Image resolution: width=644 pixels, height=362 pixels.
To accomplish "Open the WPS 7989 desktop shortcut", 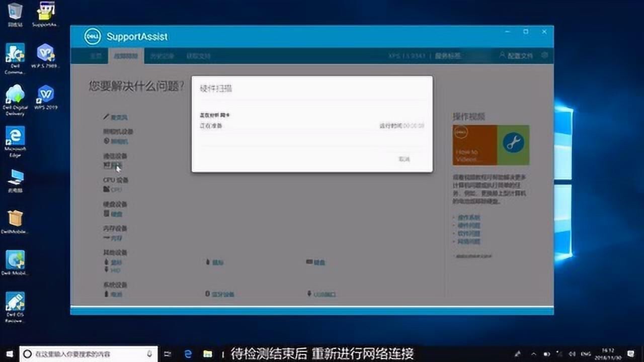I will pos(46,55).
